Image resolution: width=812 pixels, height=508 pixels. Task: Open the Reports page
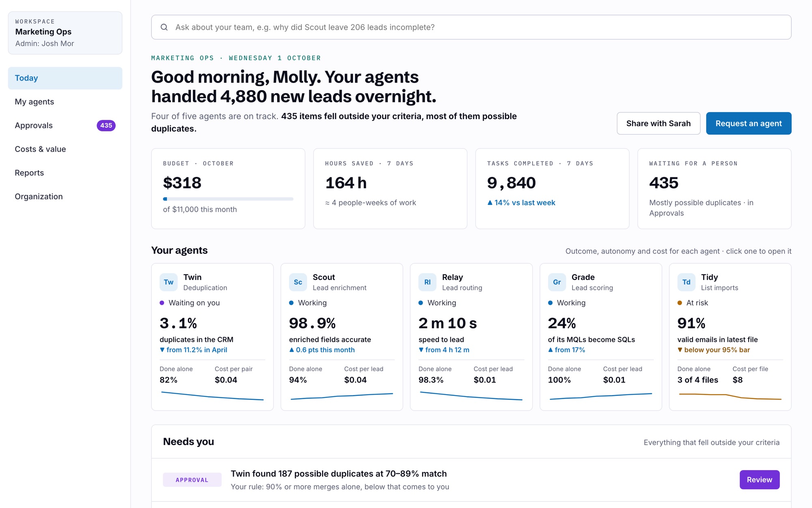(65, 173)
